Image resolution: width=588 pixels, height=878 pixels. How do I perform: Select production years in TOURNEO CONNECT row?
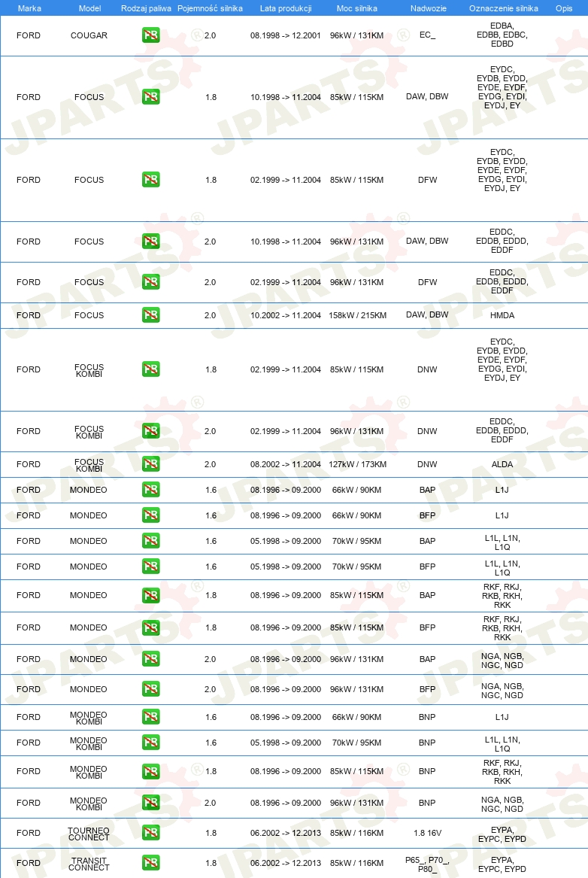[x=286, y=833]
